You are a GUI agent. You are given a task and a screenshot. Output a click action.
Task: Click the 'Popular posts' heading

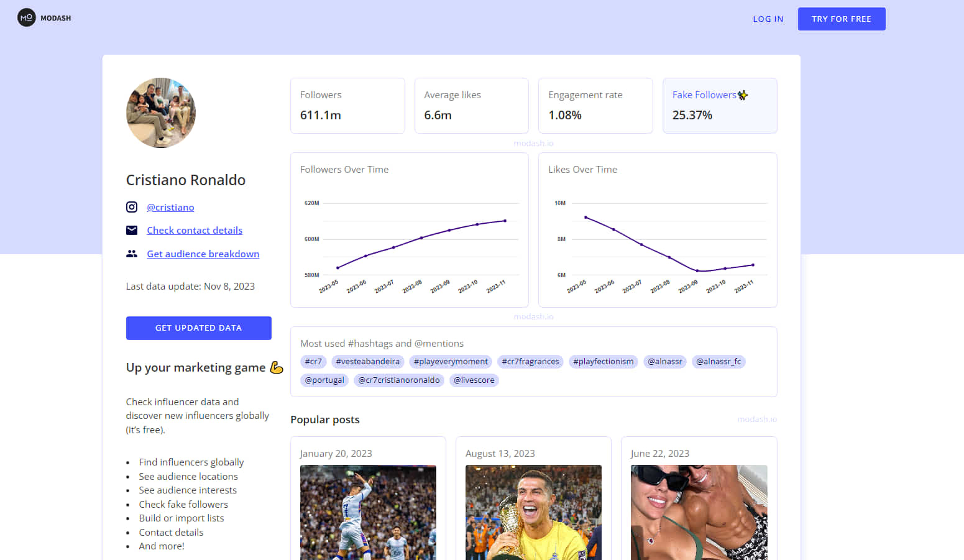point(325,420)
